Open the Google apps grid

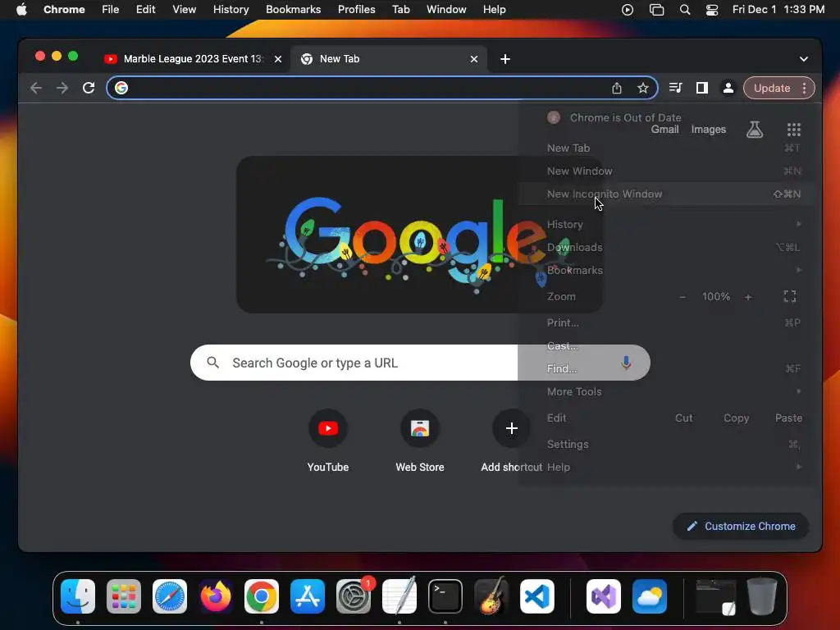793,129
